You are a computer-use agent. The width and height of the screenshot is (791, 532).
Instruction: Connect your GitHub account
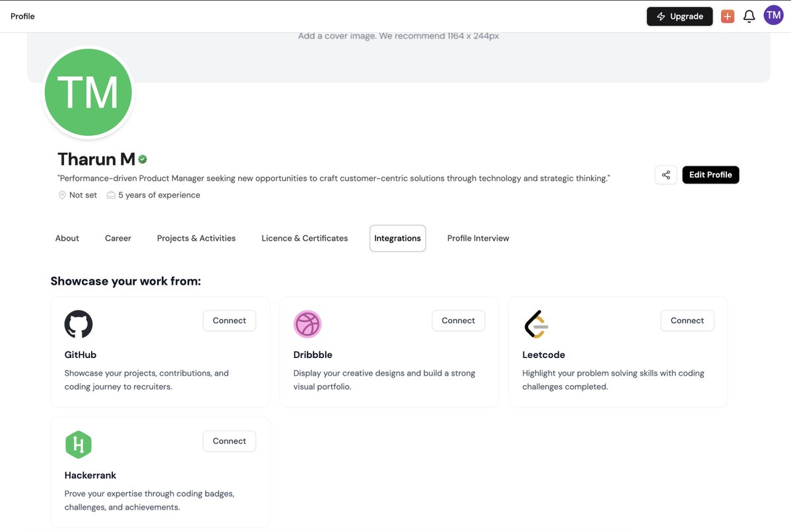(x=229, y=320)
